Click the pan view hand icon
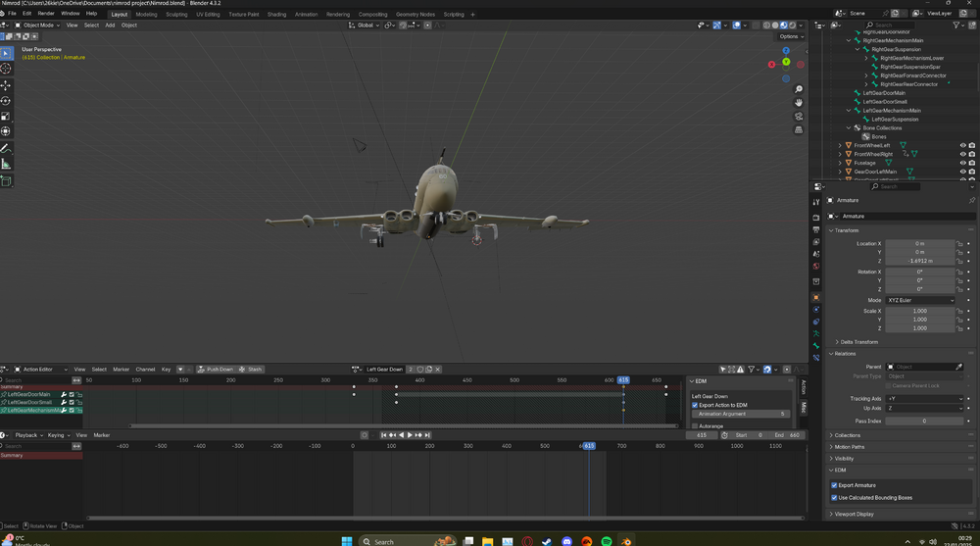Viewport: 980px width, 546px height. pyautogui.click(x=799, y=102)
